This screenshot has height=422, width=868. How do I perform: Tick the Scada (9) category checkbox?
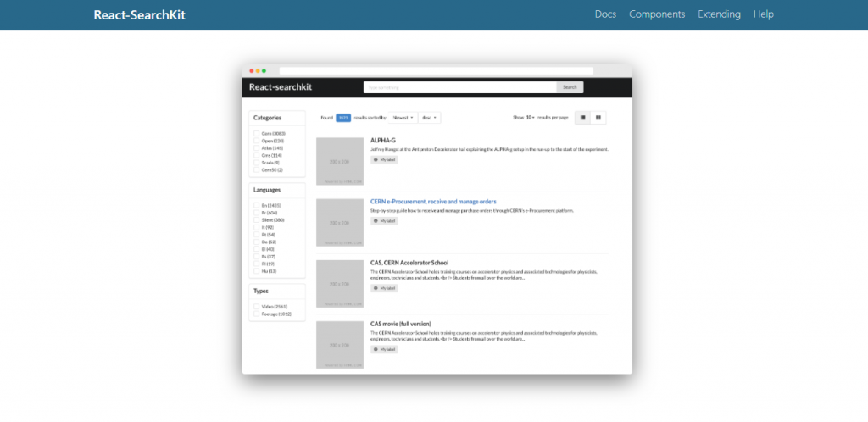pos(256,163)
